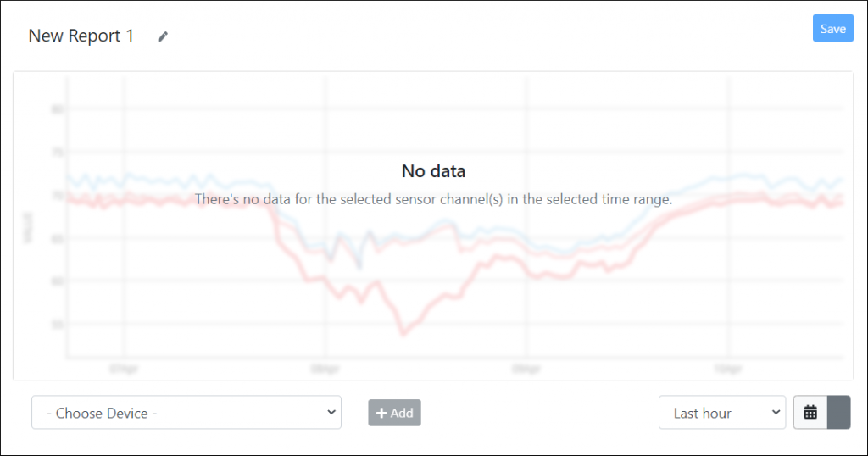Click the vertical VALUE axis label
868x456 pixels.
(x=28, y=229)
